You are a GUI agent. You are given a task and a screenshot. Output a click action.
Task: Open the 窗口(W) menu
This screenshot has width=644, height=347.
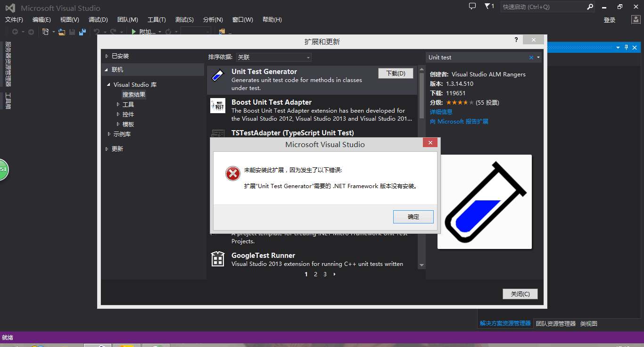click(x=242, y=19)
